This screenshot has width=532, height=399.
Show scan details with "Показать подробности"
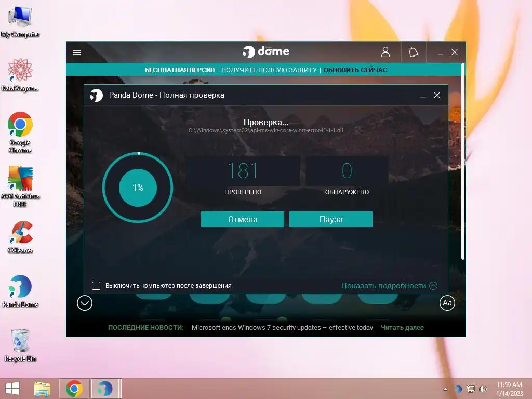389,286
